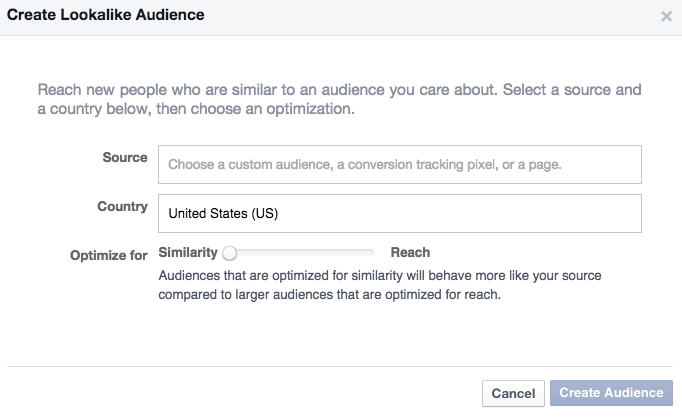Open the Country field showing United States
682x417 pixels.
pos(400,214)
